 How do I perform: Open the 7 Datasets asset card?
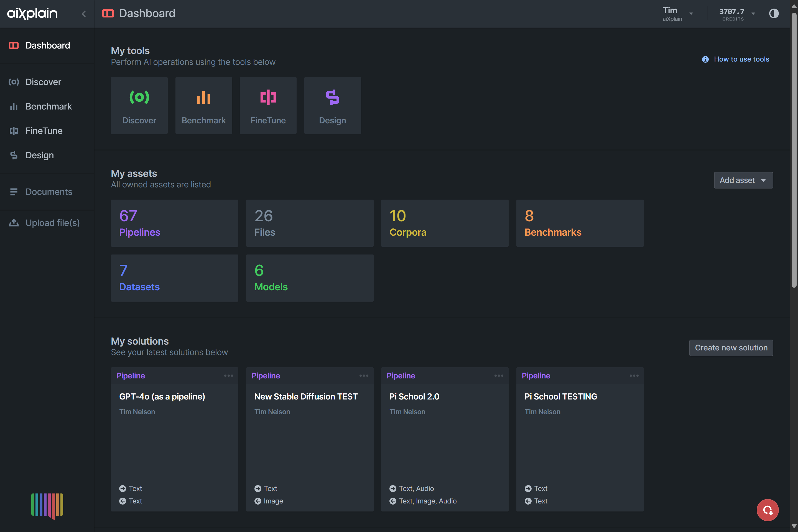point(174,278)
